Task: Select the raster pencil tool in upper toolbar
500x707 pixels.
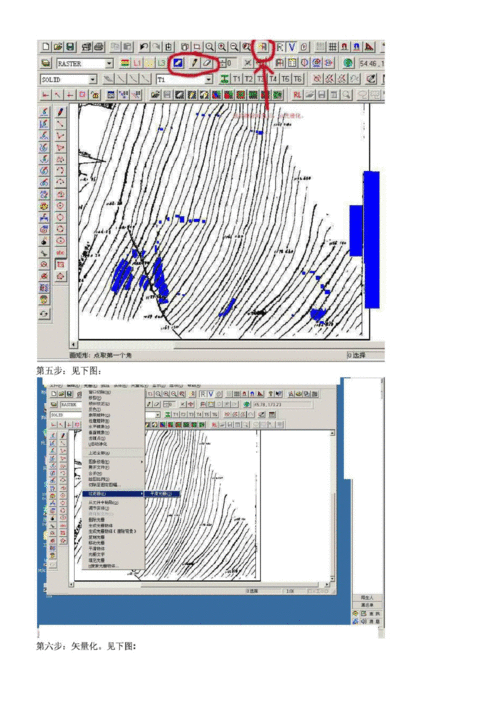Action: coord(194,63)
